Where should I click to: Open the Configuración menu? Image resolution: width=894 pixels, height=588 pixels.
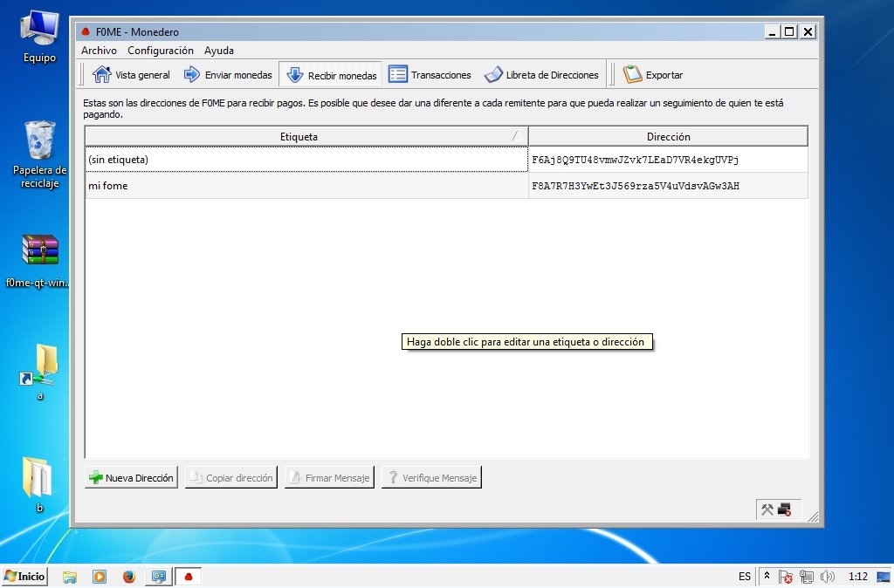click(161, 50)
